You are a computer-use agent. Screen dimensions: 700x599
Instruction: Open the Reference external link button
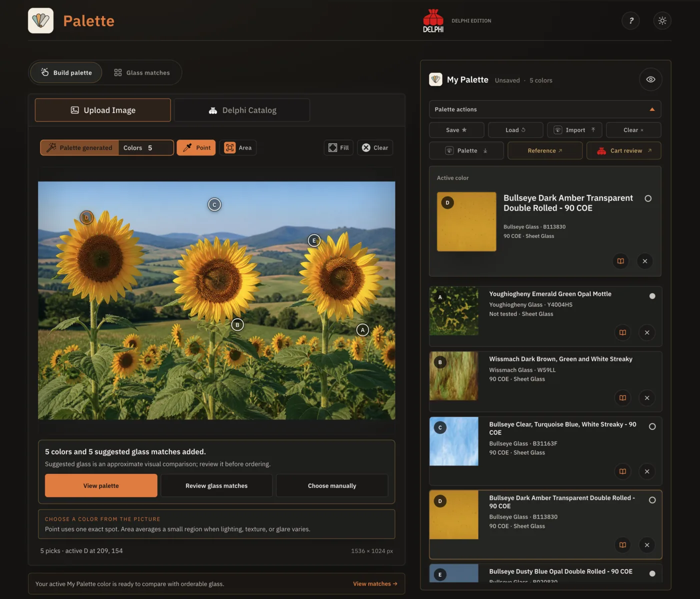pos(545,150)
